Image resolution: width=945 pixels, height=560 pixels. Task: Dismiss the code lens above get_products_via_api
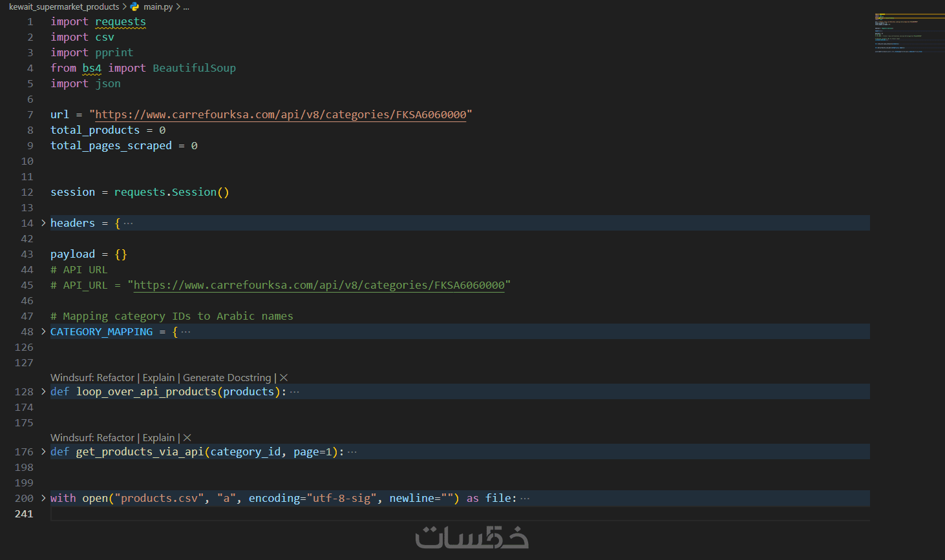pyautogui.click(x=187, y=438)
